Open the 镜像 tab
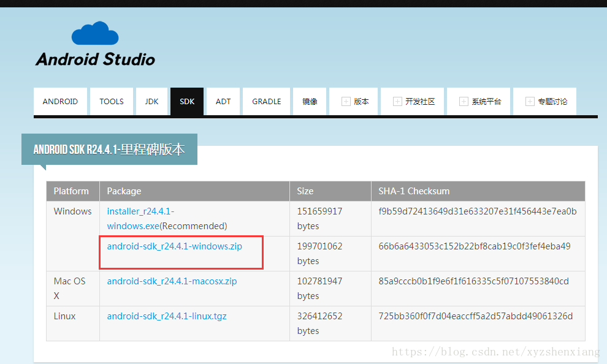 [310, 101]
